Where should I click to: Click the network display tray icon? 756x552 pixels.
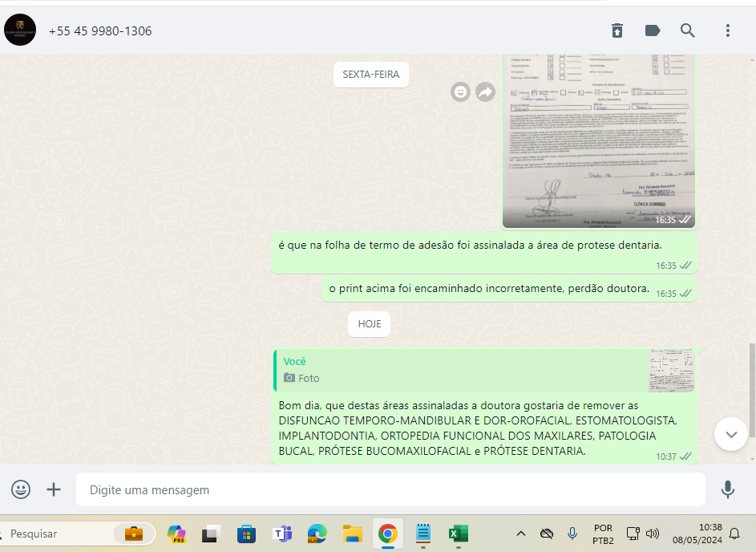[x=633, y=534]
